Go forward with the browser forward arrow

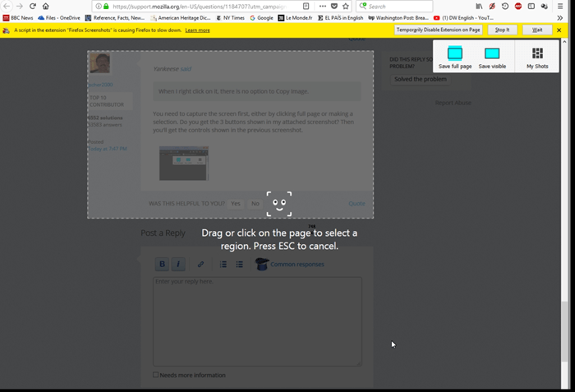(x=20, y=7)
